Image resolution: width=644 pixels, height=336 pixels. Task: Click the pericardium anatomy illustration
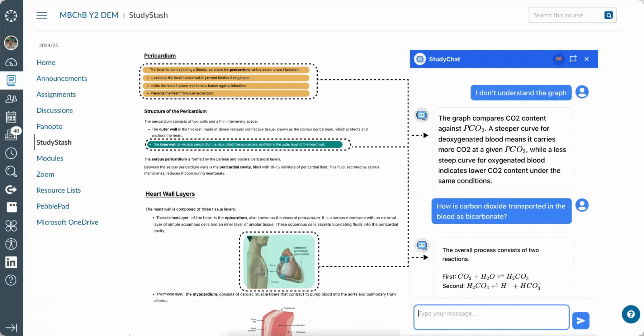pyautogui.click(x=279, y=262)
